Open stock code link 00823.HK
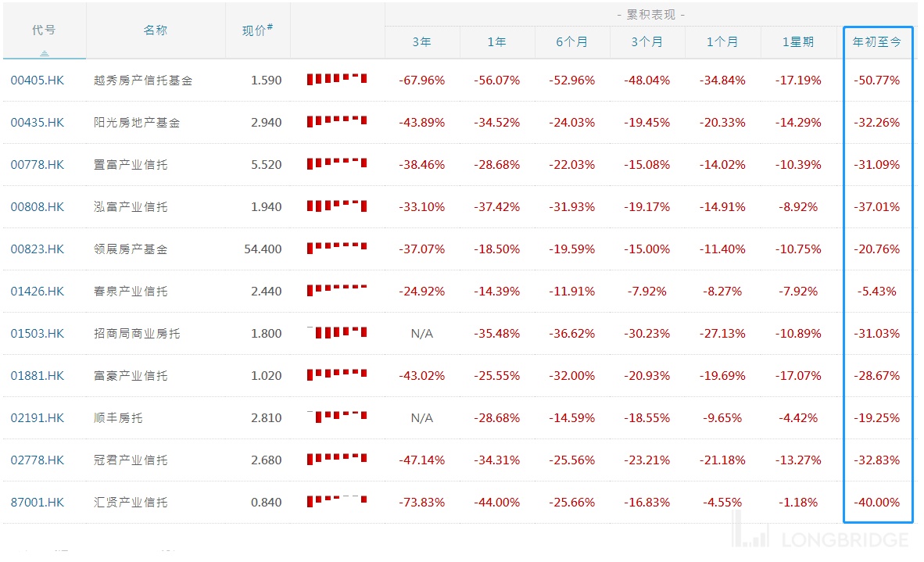The width and height of the screenshot is (924, 562). coord(38,249)
